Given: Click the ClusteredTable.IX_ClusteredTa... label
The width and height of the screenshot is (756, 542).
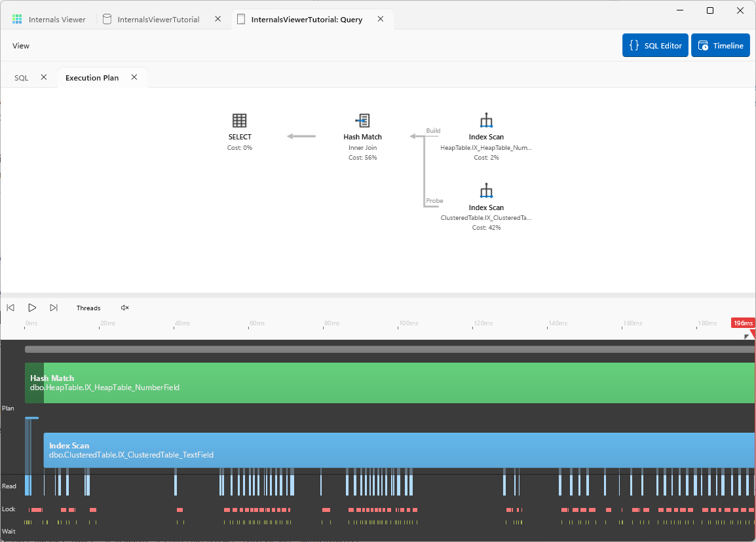Looking at the screenshot, I should click(x=486, y=218).
